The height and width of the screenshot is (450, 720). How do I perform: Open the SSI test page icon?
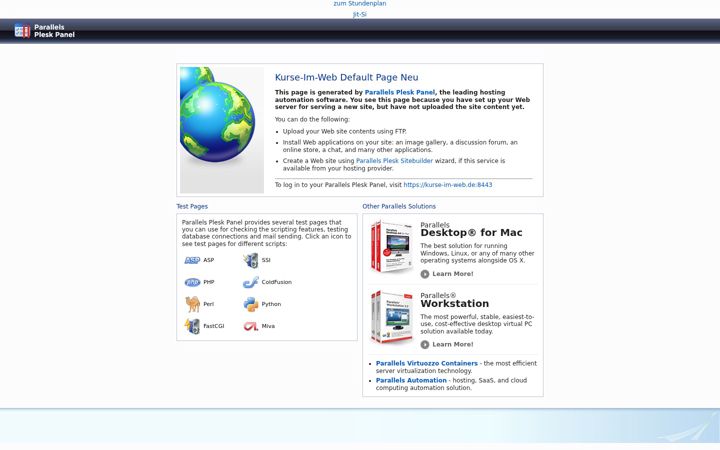coord(251,260)
